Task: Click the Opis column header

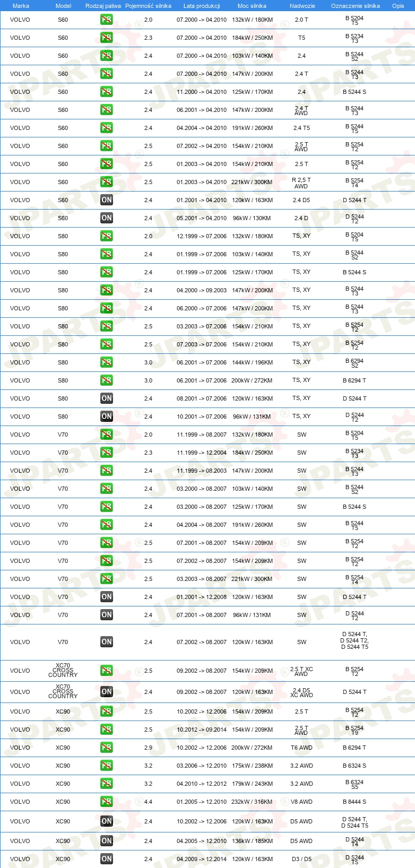Action: point(398,6)
